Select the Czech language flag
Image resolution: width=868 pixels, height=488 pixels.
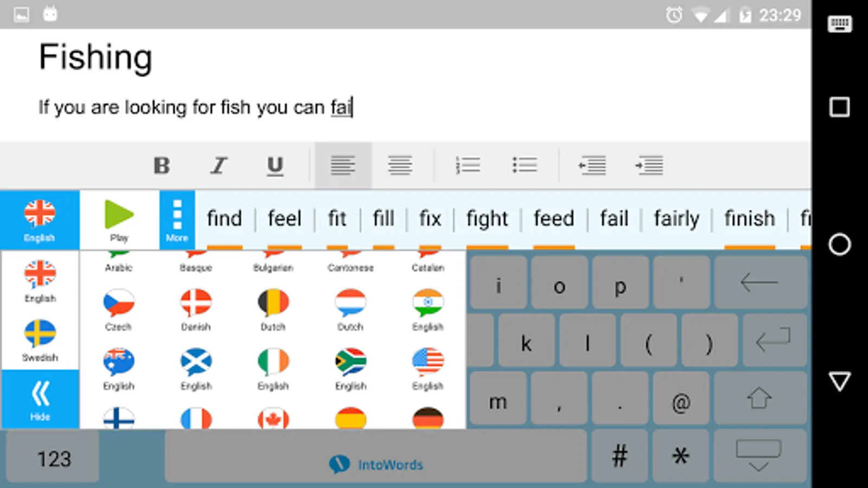[118, 310]
